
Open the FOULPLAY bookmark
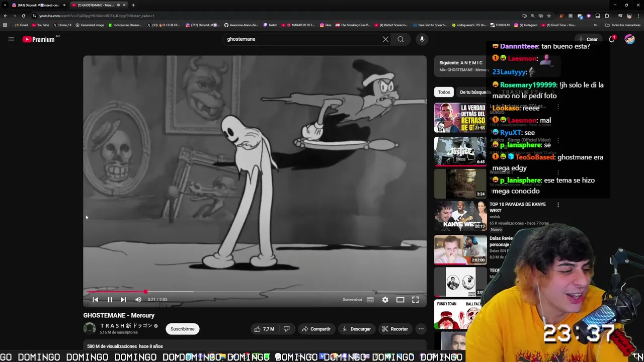click(500, 25)
